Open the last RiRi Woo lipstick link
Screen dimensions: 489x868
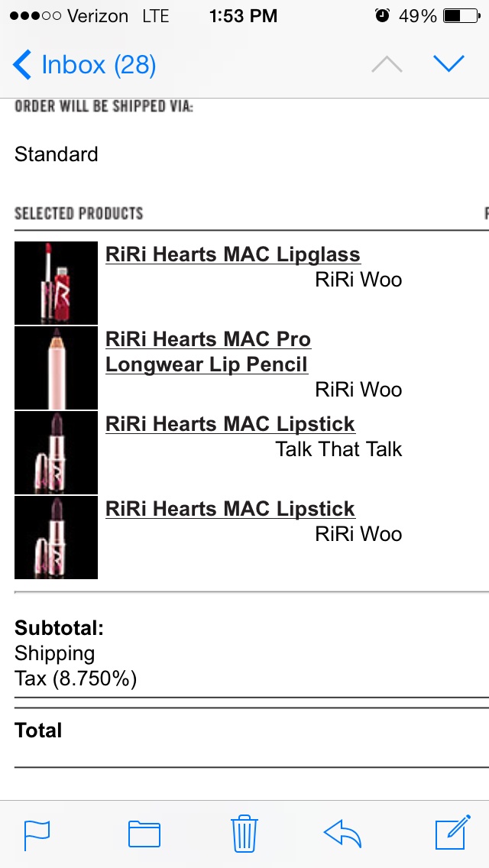click(x=231, y=509)
